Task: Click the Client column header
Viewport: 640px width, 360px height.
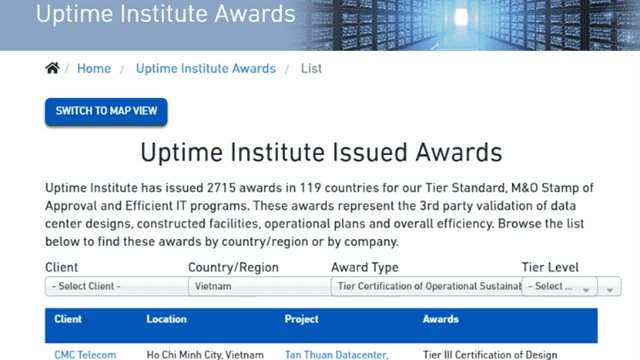Action: point(68,319)
